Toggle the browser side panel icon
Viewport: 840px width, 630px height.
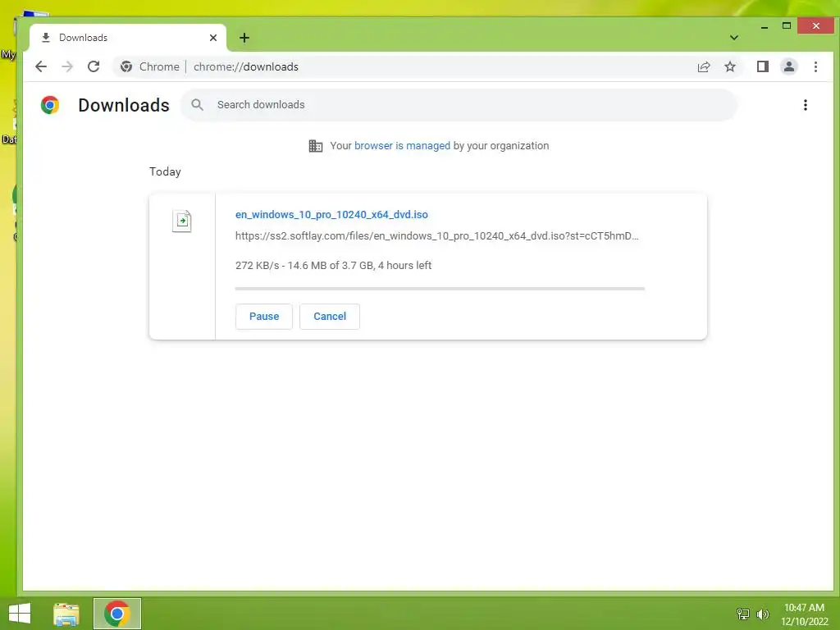(x=762, y=66)
